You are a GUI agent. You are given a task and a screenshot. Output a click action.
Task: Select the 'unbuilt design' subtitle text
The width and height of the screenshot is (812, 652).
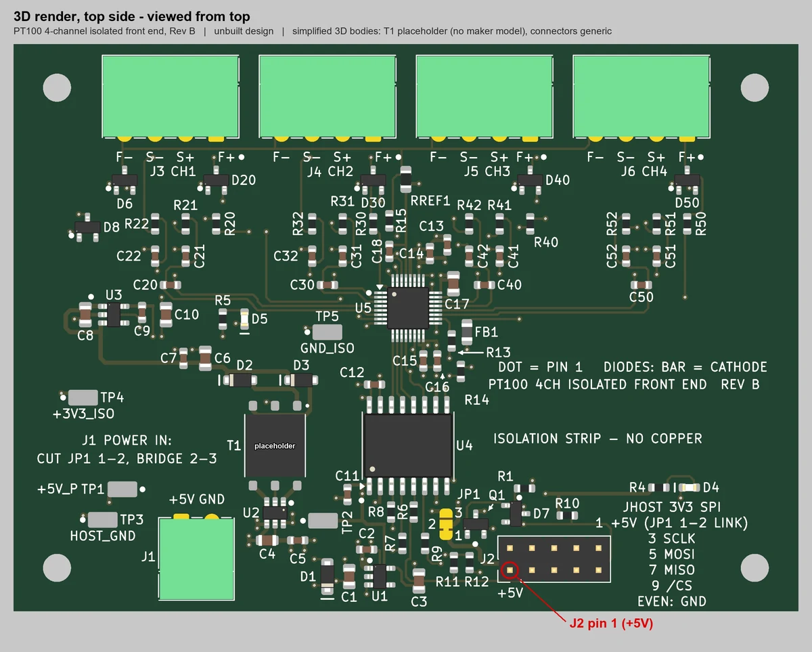pyautogui.click(x=244, y=31)
